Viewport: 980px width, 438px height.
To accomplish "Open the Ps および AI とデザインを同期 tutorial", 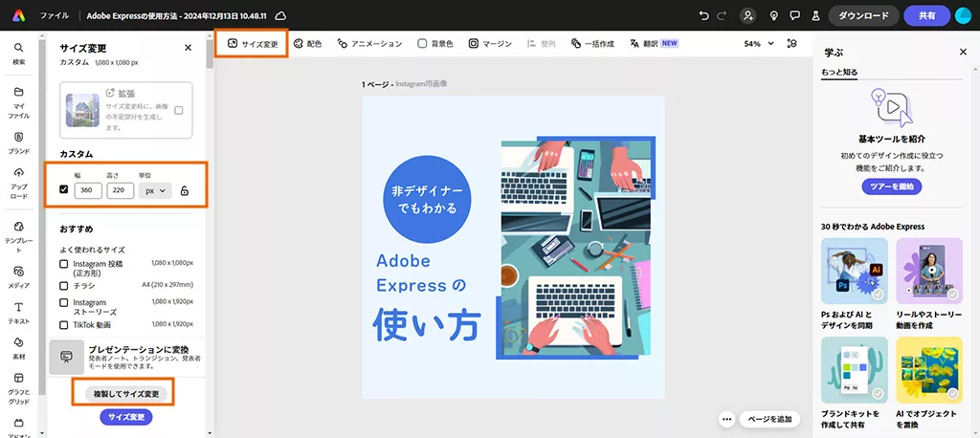I will tap(855, 284).
